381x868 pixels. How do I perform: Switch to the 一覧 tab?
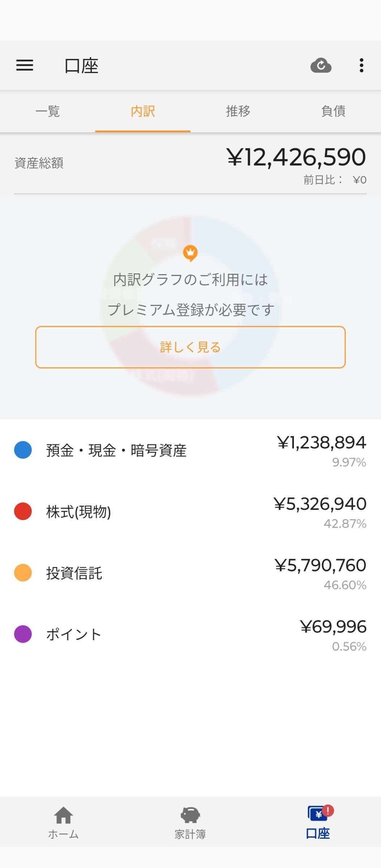[x=48, y=111]
